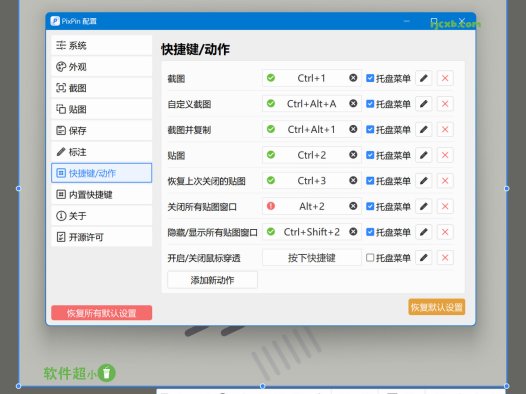Delete the 截图 shortcut row
This screenshot has height=394, width=526.
445,78
